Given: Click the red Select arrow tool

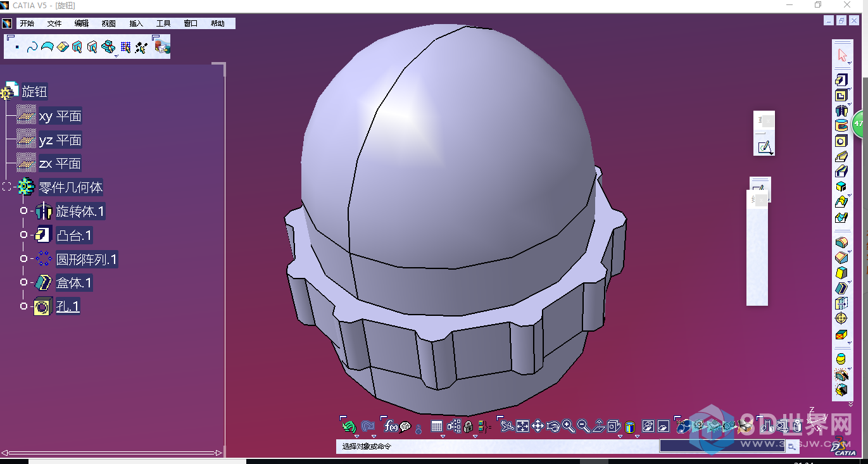Looking at the screenshot, I should 841,55.
